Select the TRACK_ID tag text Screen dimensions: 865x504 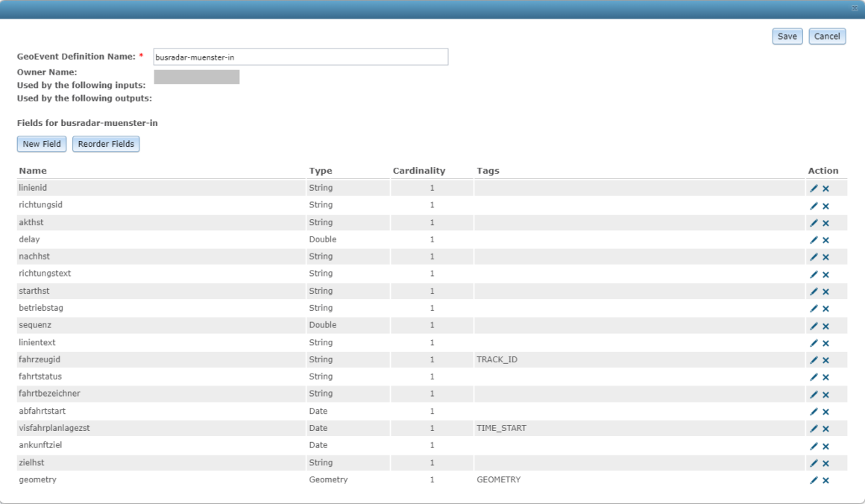pos(497,359)
